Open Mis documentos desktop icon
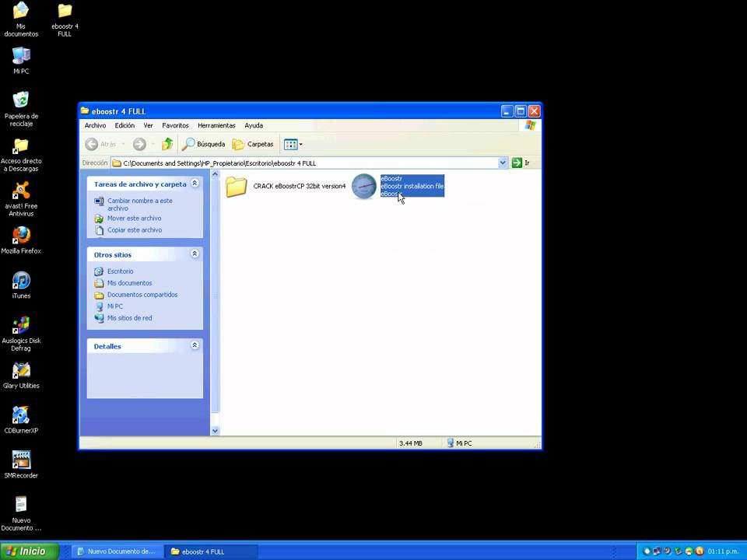This screenshot has height=560, width=747. point(20,19)
